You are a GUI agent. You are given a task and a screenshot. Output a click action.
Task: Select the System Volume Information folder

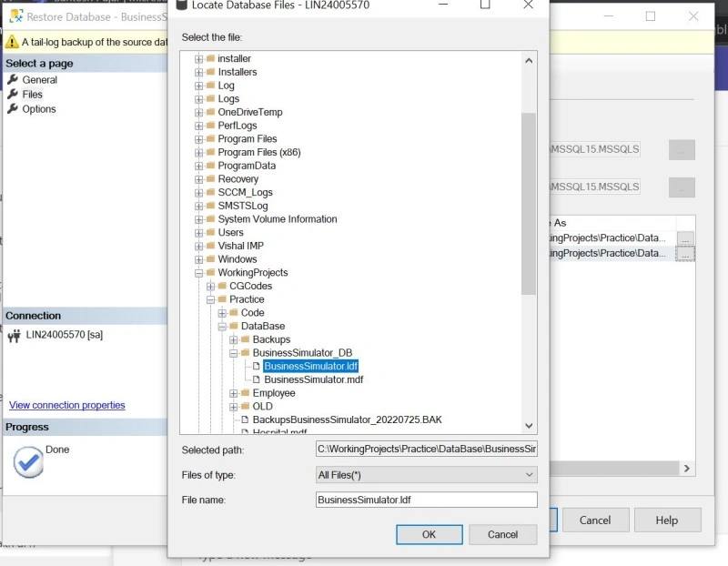pyautogui.click(x=278, y=219)
